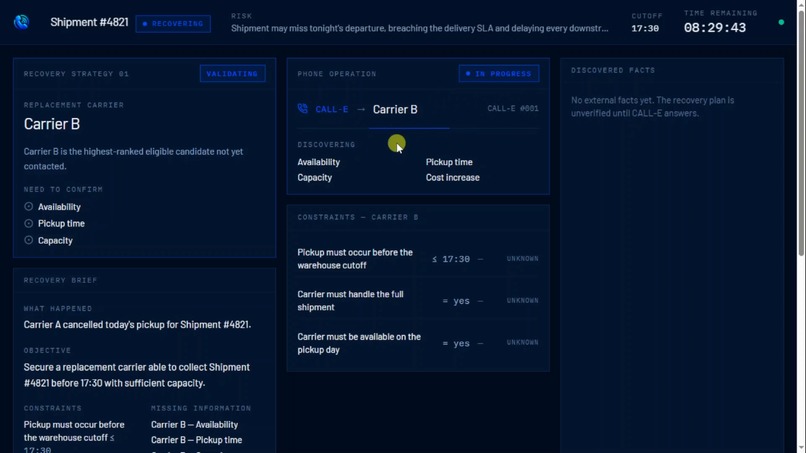Click the Recovery Brief section header
Viewport: 806px width, 453px height.
point(60,280)
